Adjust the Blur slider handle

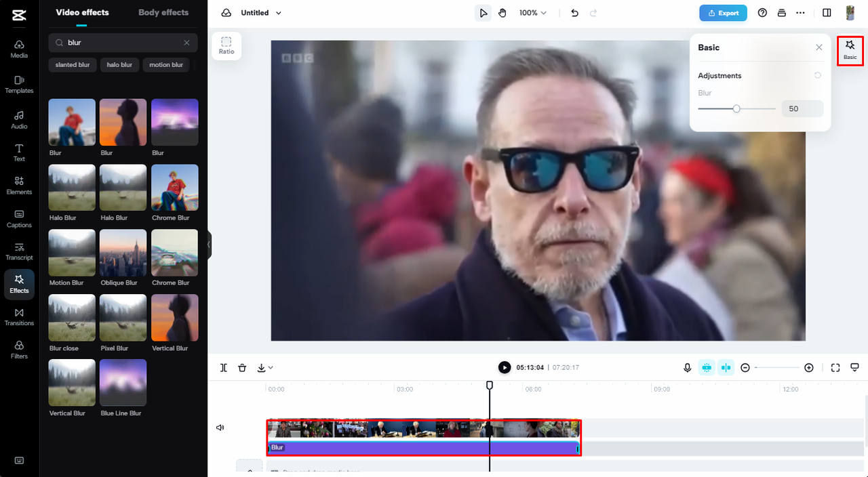736,108
